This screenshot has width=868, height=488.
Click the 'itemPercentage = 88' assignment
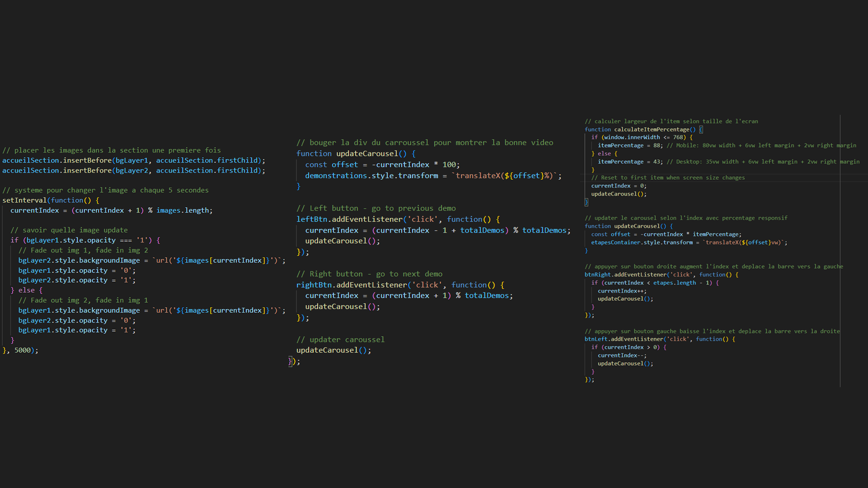[x=630, y=145]
